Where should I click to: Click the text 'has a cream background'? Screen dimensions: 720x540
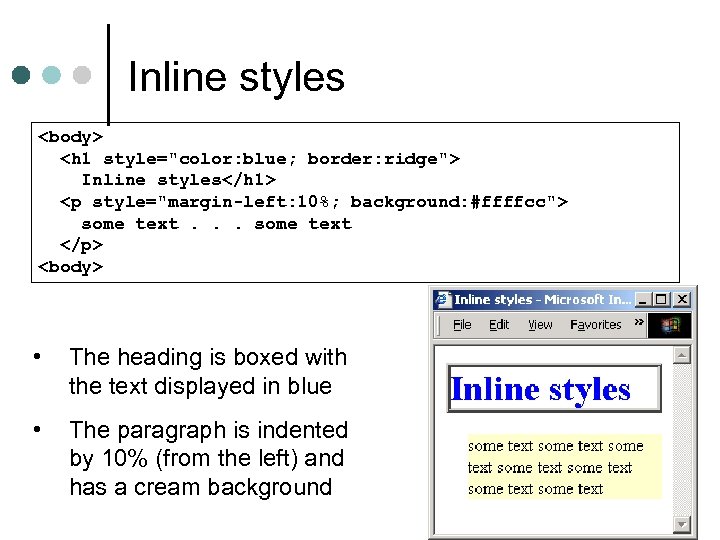pyautogui.click(x=201, y=487)
